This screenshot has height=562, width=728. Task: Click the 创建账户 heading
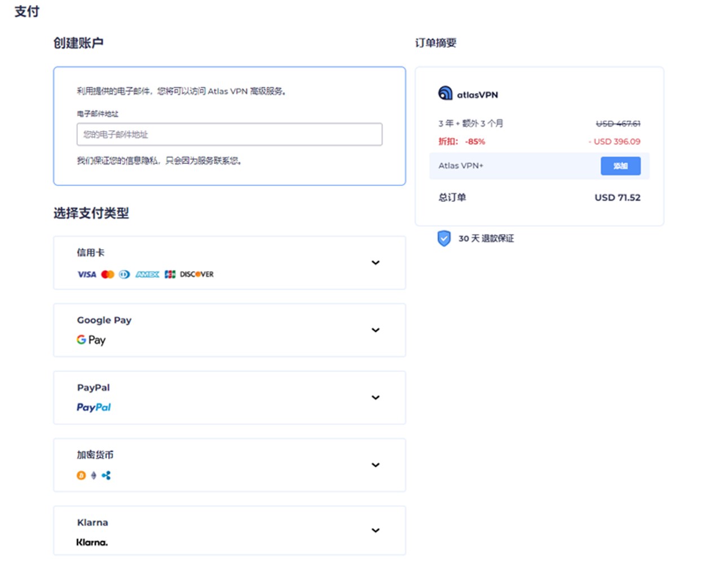(x=78, y=43)
